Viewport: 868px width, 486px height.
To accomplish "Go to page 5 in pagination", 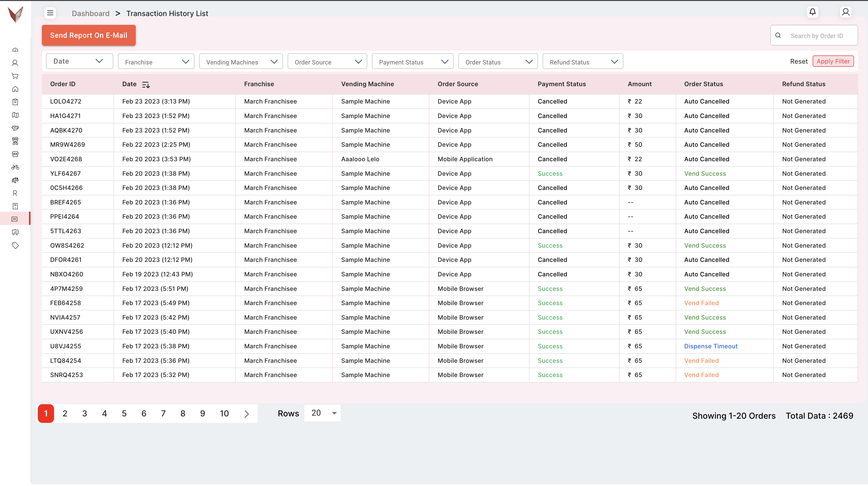I will click(x=124, y=414).
